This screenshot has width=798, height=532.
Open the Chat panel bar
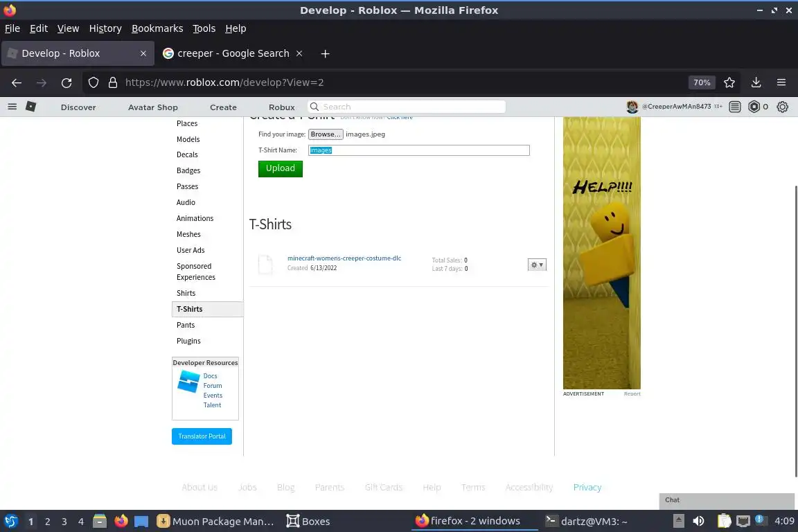coord(726,500)
